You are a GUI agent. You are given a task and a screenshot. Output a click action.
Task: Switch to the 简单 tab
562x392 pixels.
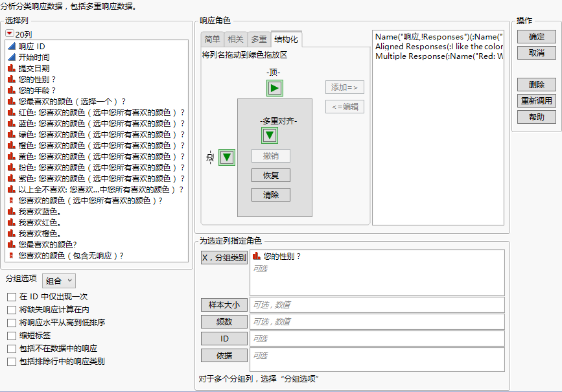click(x=212, y=39)
